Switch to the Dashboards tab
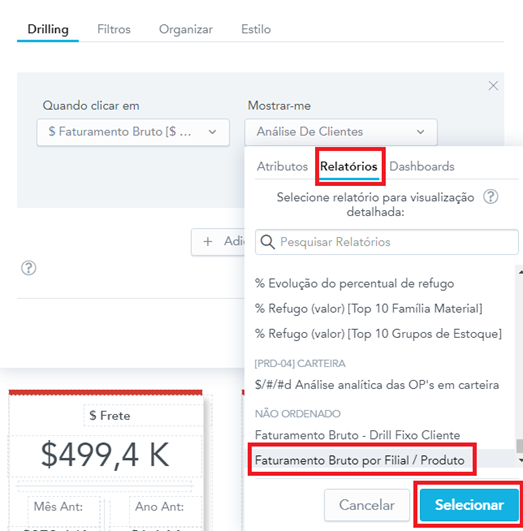 click(x=422, y=167)
